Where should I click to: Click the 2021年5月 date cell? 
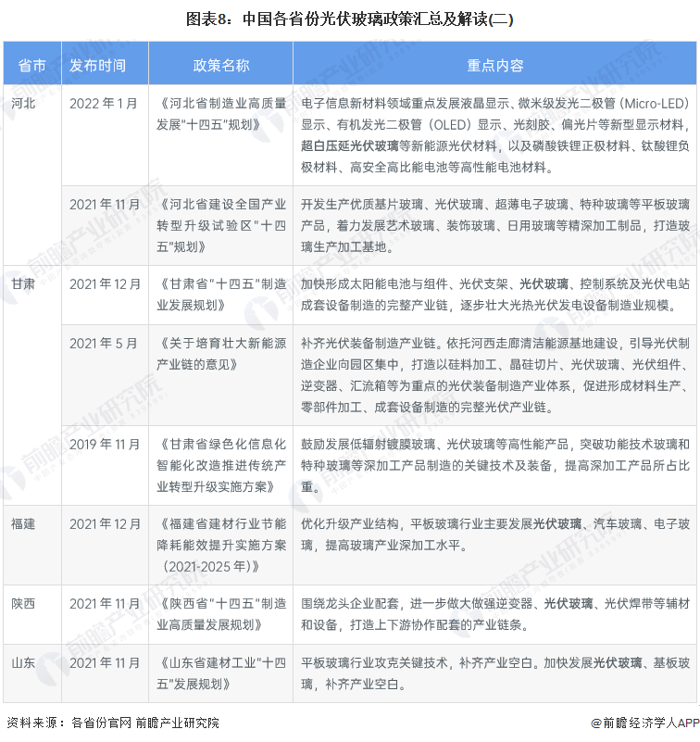(x=104, y=344)
